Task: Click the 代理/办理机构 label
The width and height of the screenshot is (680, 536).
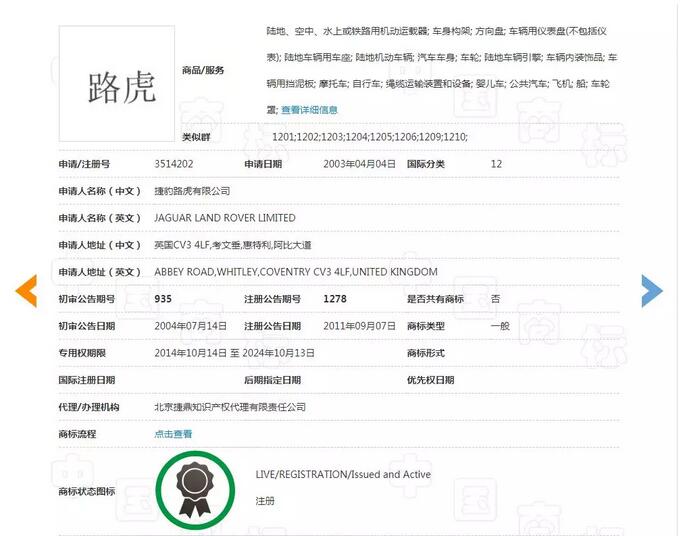Action: (88, 407)
